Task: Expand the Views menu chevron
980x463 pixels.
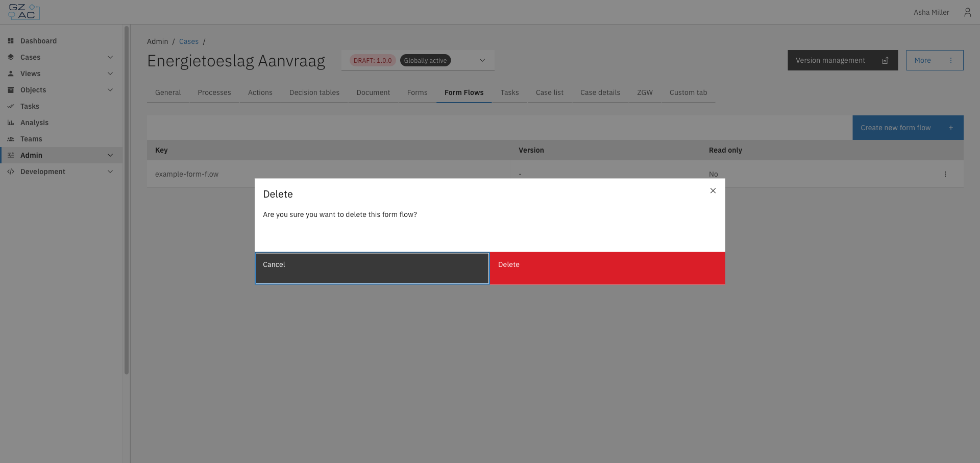Action: 110,74
